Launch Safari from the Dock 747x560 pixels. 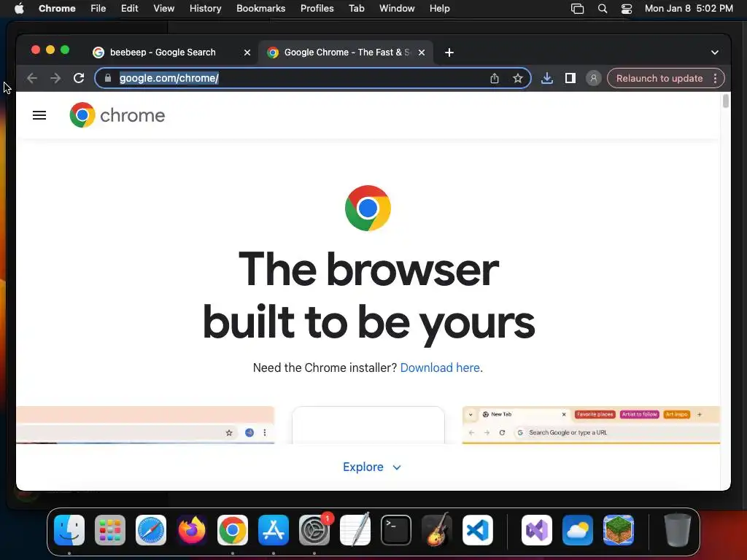151,530
